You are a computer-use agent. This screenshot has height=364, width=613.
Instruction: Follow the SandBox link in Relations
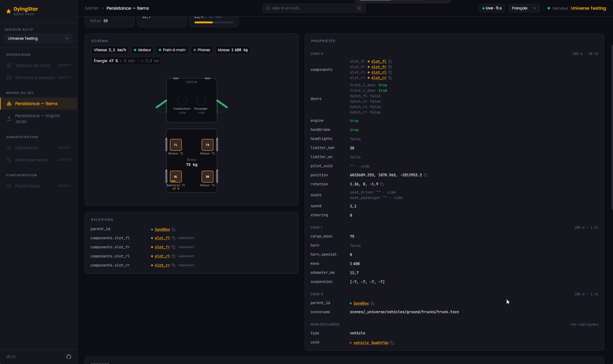[x=162, y=229]
